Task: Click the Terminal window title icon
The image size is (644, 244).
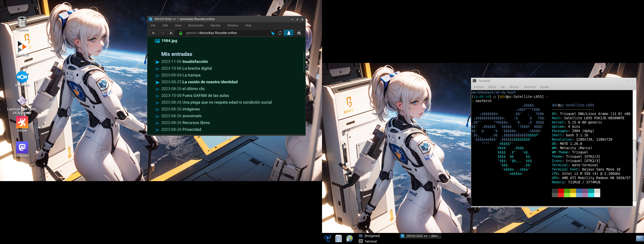Action: [x=474, y=81]
